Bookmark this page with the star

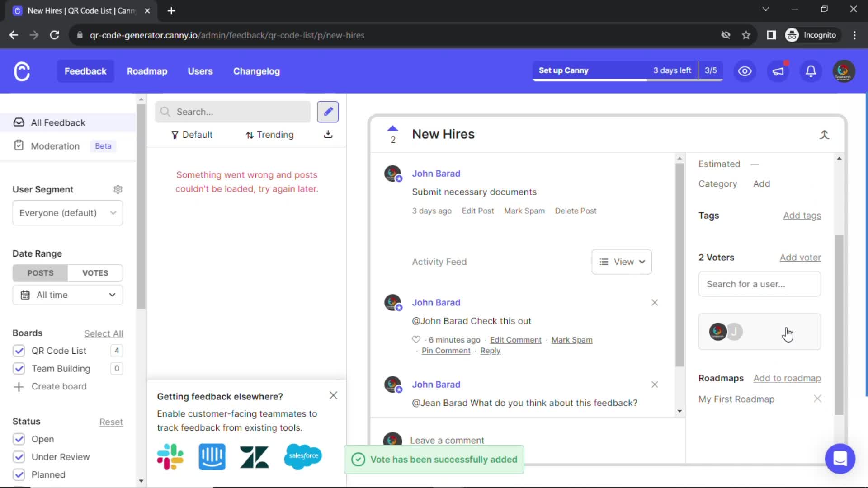746,35
